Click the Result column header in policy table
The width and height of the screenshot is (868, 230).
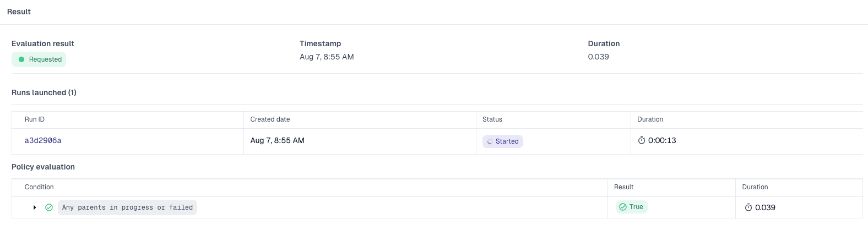tap(624, 187)
